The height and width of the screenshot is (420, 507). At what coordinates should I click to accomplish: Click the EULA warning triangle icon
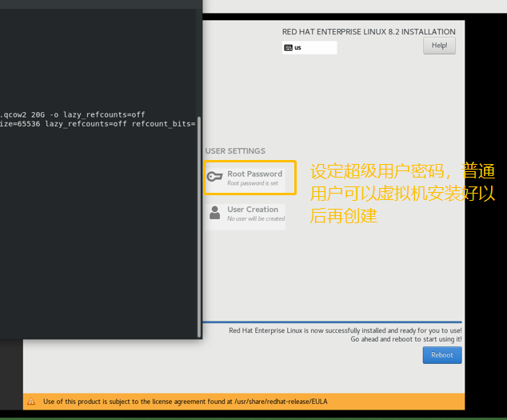point(31,402)
